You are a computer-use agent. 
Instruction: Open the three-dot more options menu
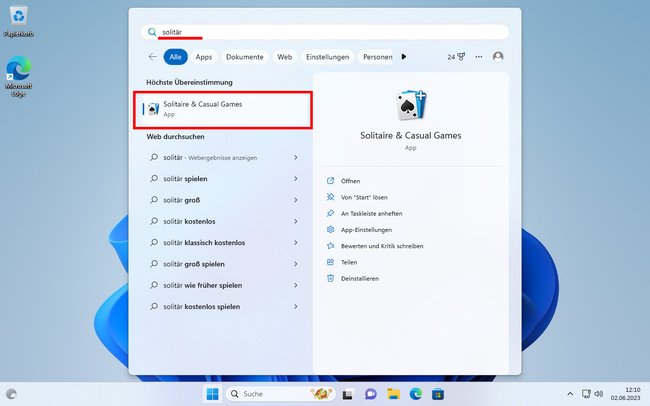pyautogui.click(x=479, y=57)
